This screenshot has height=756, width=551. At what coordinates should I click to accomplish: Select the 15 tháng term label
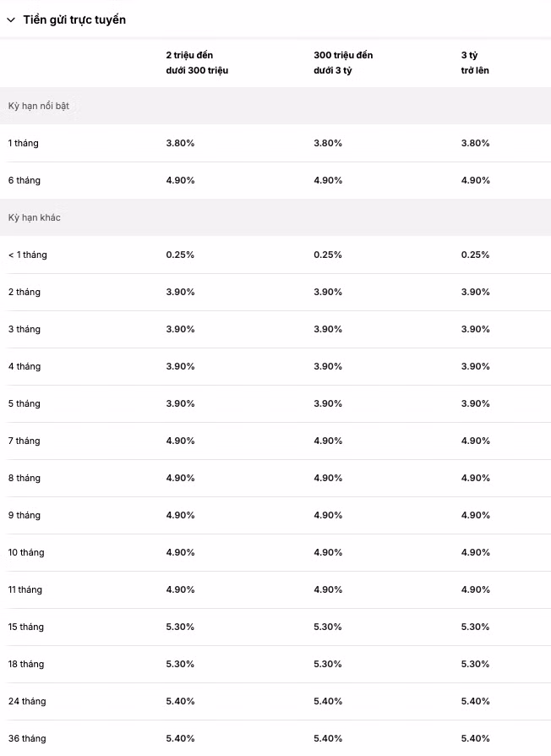(x=26, y=627)
